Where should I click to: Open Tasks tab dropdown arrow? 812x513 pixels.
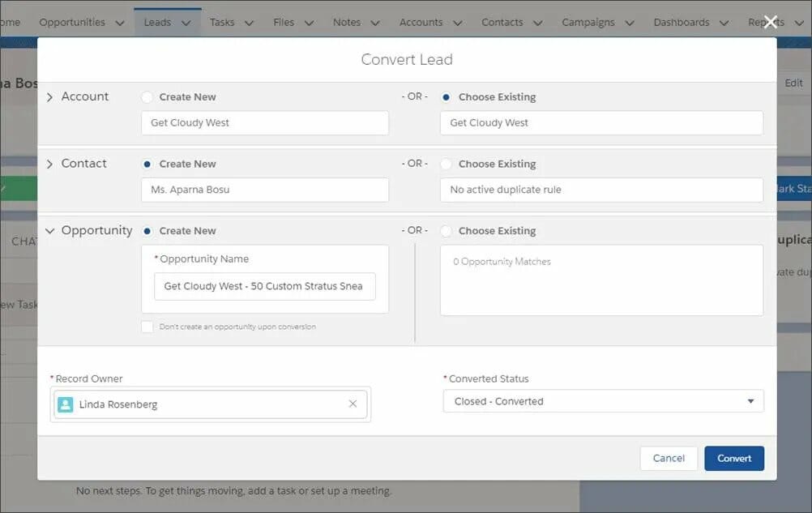pyautogui.click(x=249, y=23)
